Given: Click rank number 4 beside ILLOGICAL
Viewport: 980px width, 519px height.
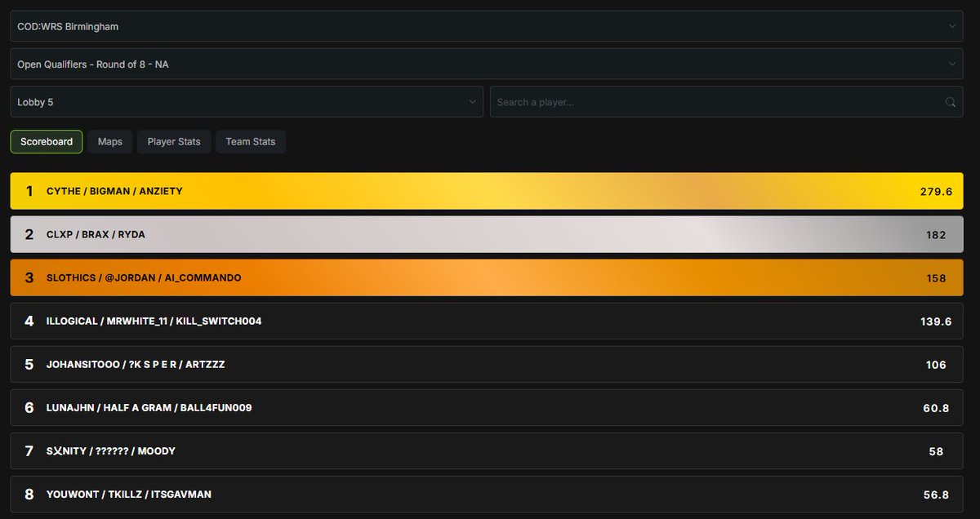Looking at the screenshot, I should [29, 321].
